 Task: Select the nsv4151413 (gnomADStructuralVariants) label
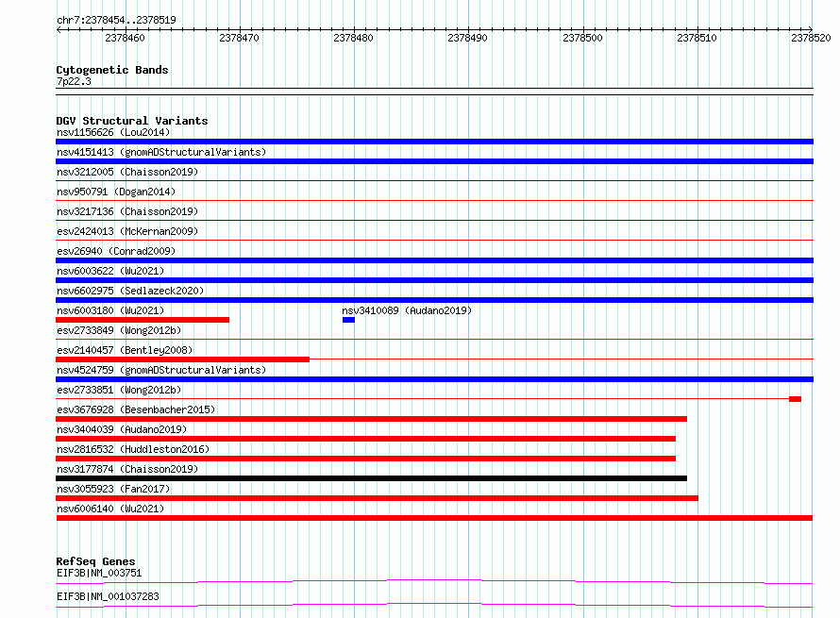161,152
